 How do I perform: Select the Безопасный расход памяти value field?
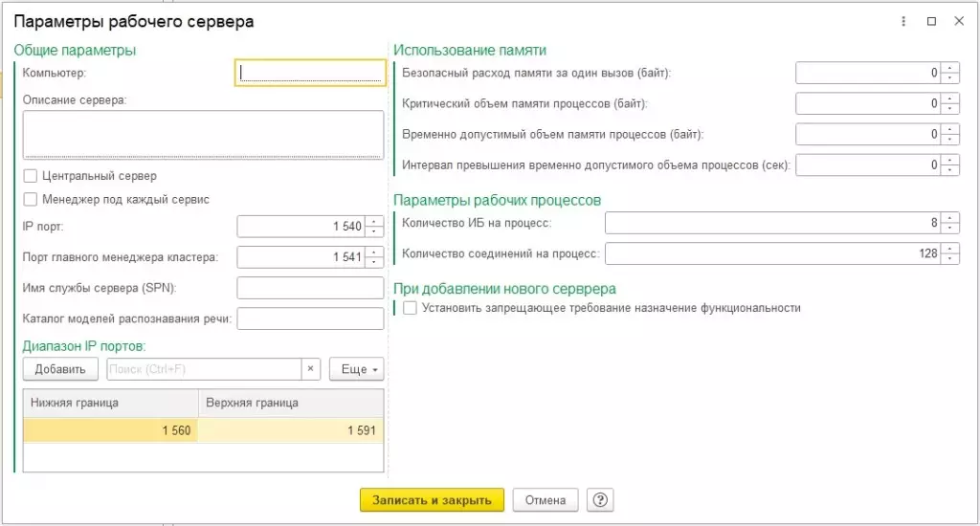click(x=869, y=73)
